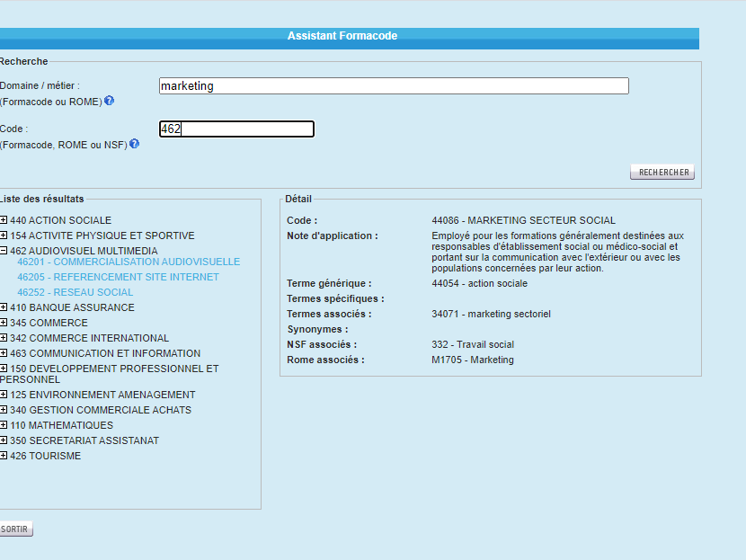Select 110 MATHEMATIQUES label

(61, 425)
